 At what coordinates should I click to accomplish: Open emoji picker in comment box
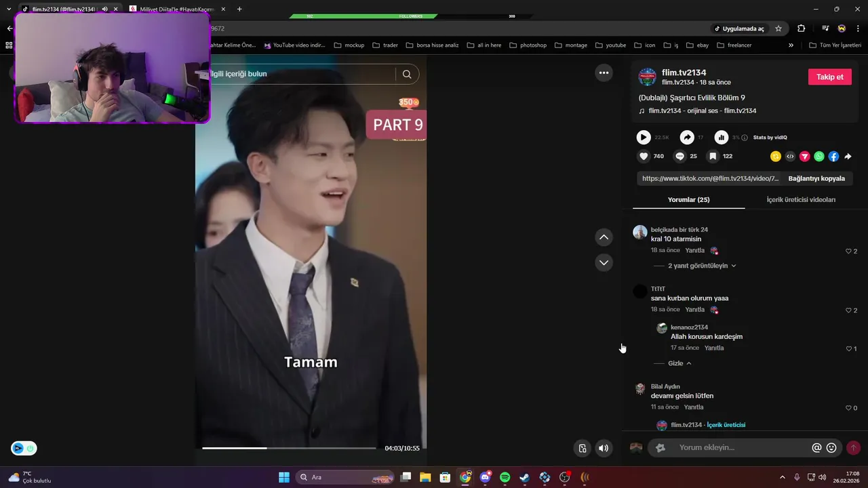831,447
